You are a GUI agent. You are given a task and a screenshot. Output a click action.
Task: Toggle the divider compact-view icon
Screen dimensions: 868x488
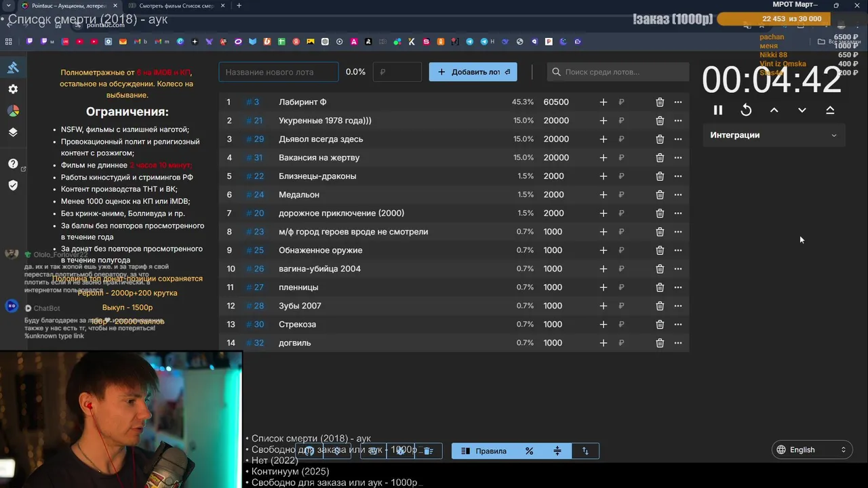click(x=557, y=451)
